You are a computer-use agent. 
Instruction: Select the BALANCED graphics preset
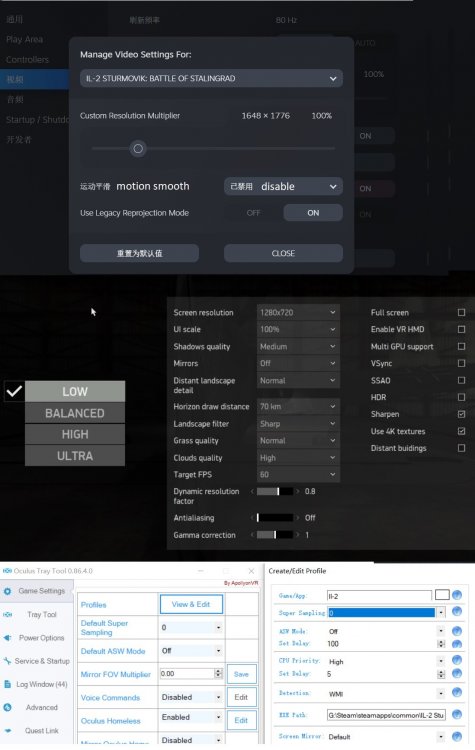click(75, 413)
